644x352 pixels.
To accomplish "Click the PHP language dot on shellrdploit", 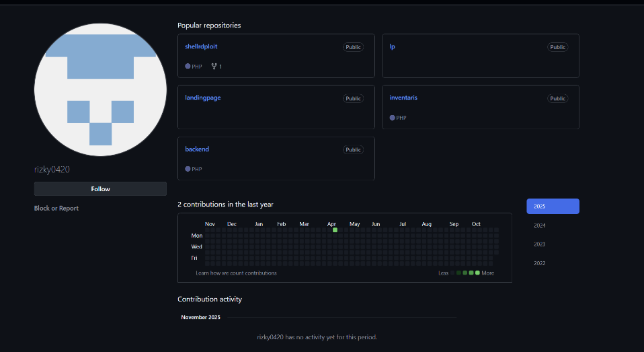I will point(188,67).
